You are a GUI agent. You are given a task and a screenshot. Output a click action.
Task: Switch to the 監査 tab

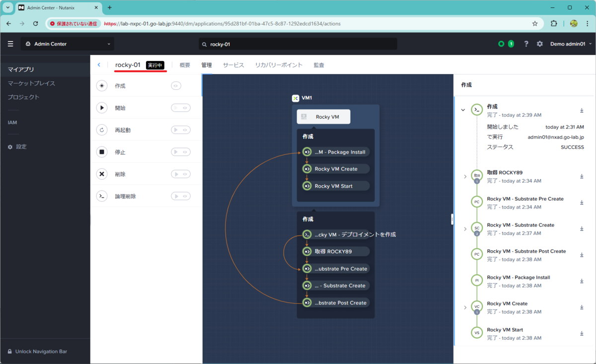(319, 65)
